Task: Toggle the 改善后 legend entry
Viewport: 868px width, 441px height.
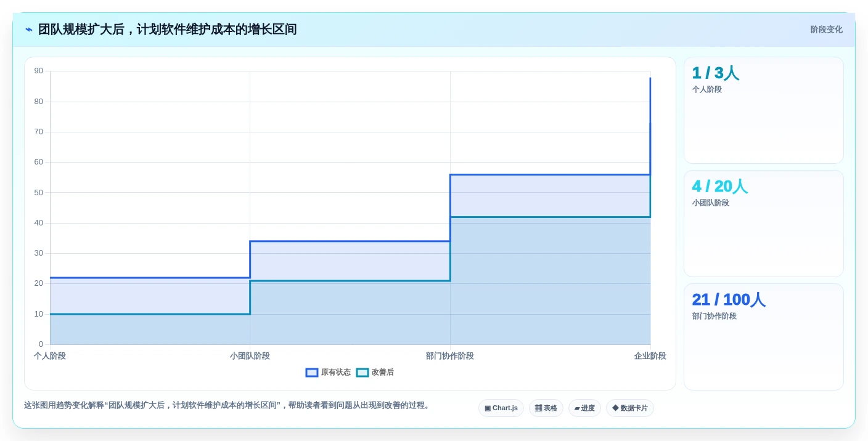Action: point(375,373)
